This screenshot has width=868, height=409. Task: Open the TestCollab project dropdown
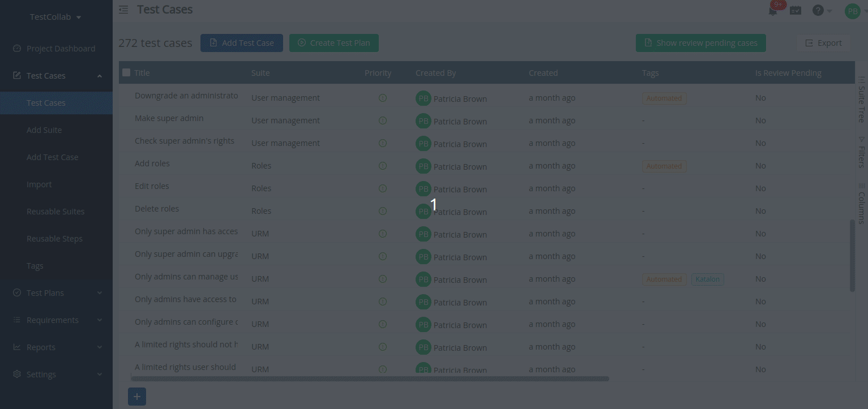[55, 17]
